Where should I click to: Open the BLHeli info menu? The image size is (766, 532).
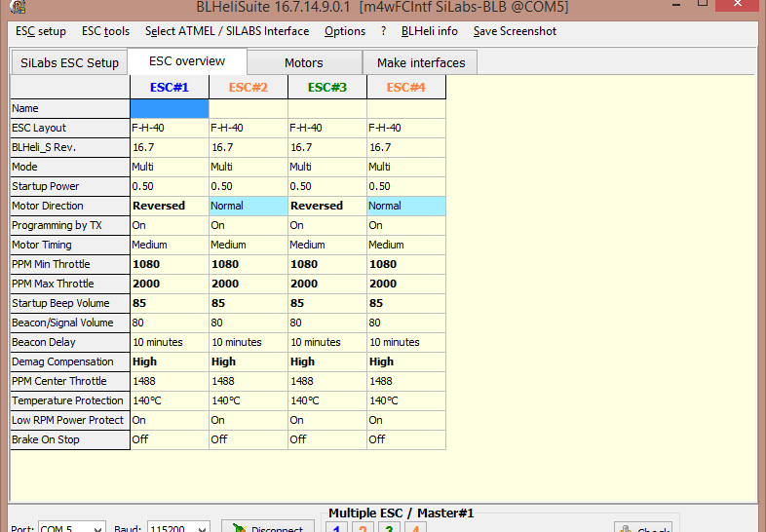[x=430, y=31]
